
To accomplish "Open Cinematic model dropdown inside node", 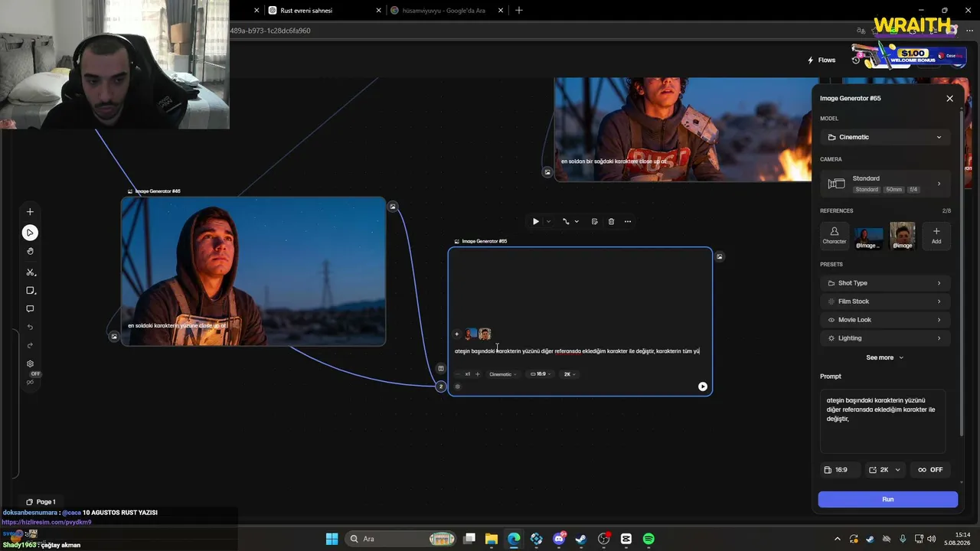I will coord(503,374).
